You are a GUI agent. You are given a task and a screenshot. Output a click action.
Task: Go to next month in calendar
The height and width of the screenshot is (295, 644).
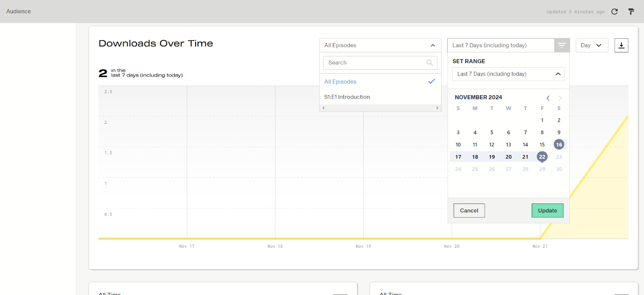click(560, 98)
